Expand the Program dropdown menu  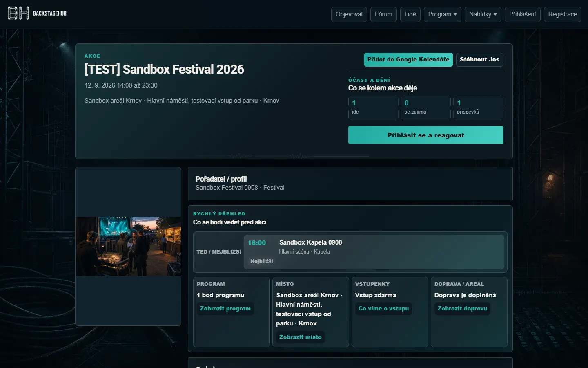[443, 14]
